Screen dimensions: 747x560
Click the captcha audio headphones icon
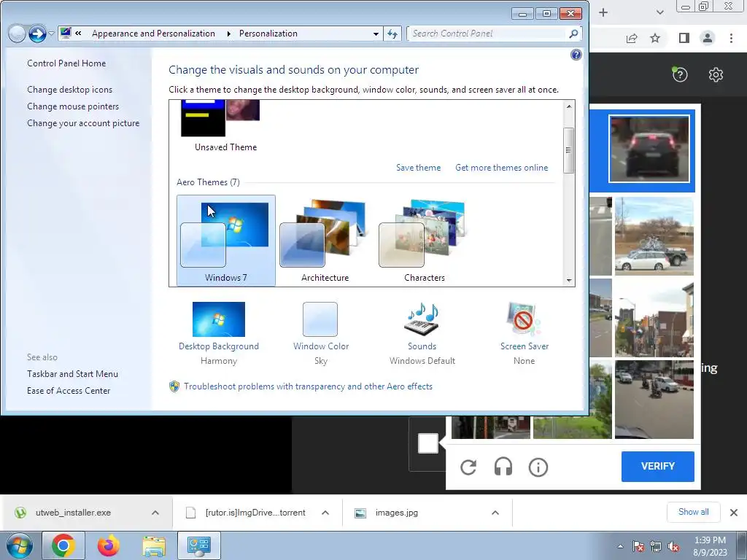tap(503, 467)
